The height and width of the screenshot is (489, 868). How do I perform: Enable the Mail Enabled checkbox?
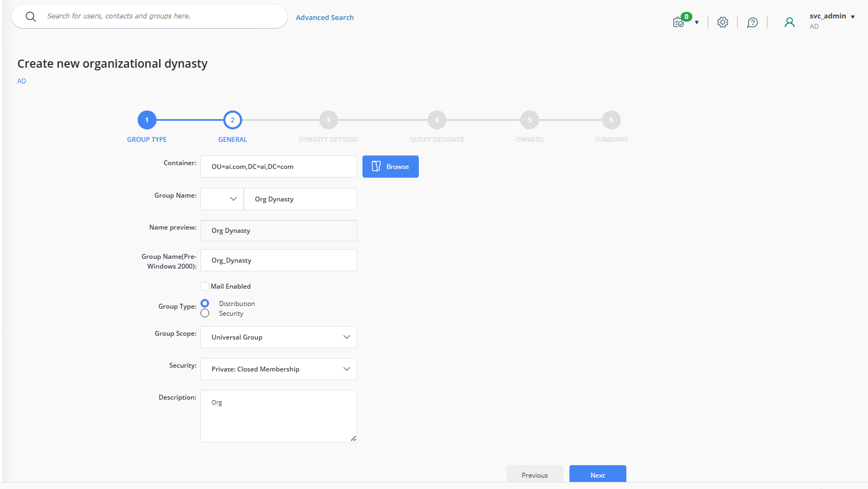click(205, 286)
